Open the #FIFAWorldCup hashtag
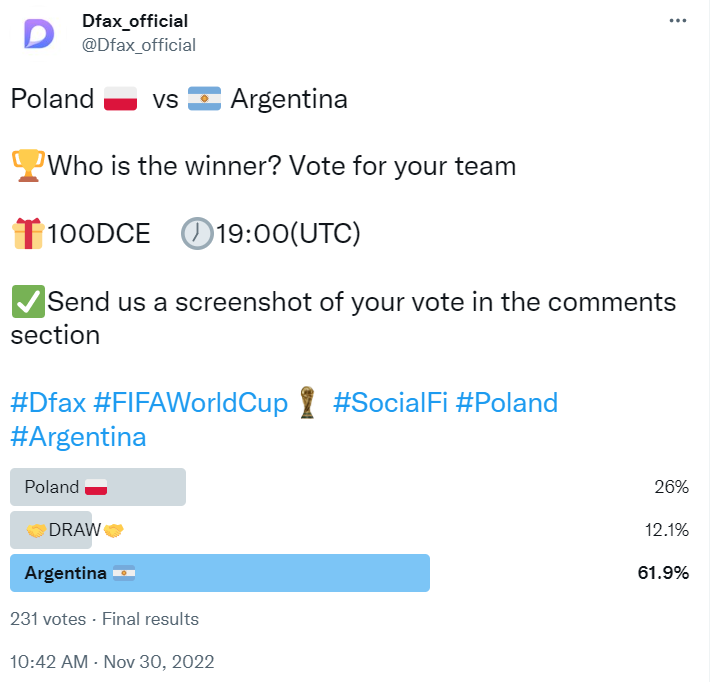The width and height of the screenshot is (711, 682). (x=190, y=403)
